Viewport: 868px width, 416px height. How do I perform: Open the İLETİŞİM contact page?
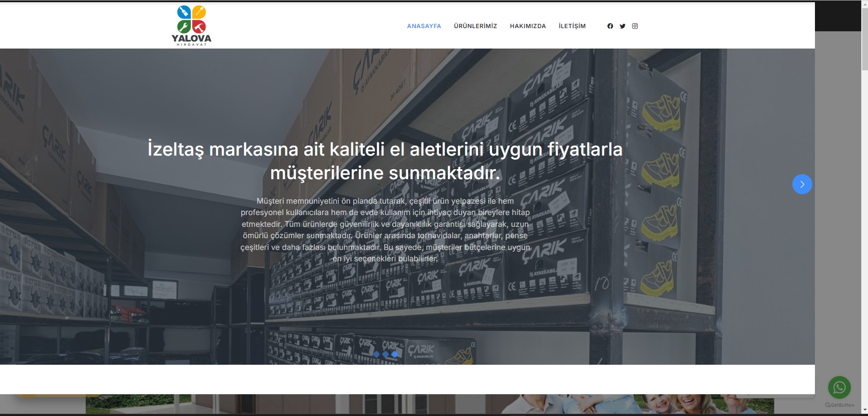click(x=572, y=26)
